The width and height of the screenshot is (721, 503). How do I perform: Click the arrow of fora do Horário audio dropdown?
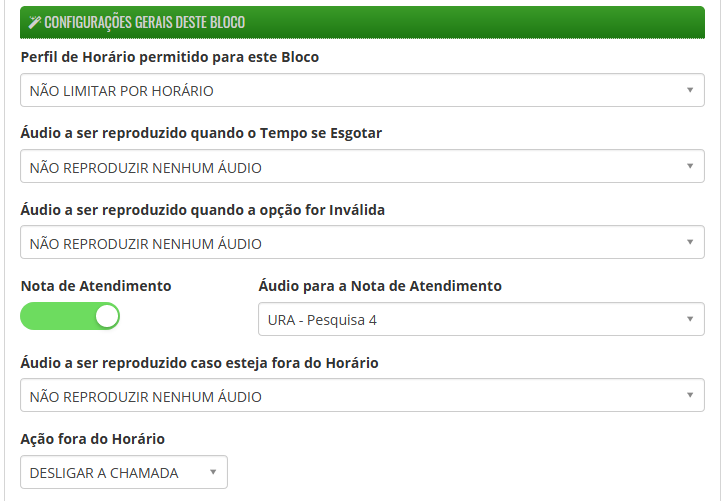tap(689, 396)
